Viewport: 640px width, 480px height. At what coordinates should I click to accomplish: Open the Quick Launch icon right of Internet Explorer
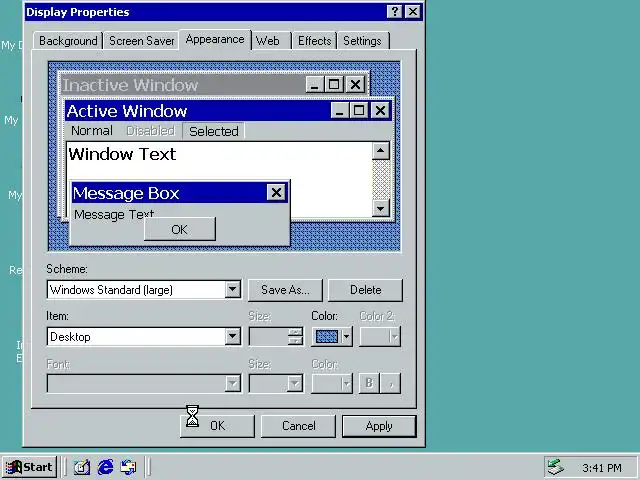point(128,467)
